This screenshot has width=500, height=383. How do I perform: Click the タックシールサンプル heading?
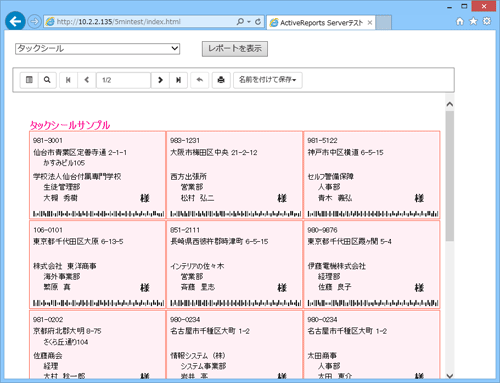(70, 125)
